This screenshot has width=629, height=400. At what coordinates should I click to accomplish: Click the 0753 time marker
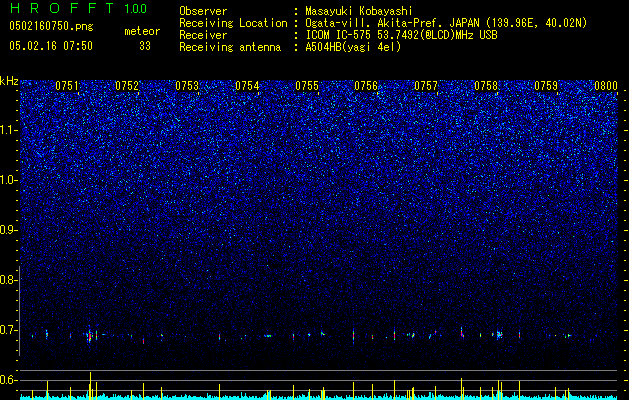point(187,86)
